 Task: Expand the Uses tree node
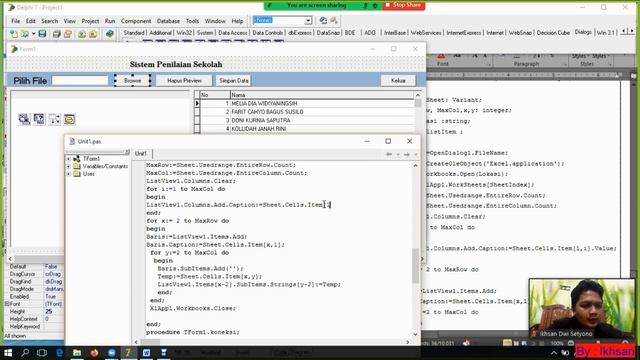click(69, 174)
